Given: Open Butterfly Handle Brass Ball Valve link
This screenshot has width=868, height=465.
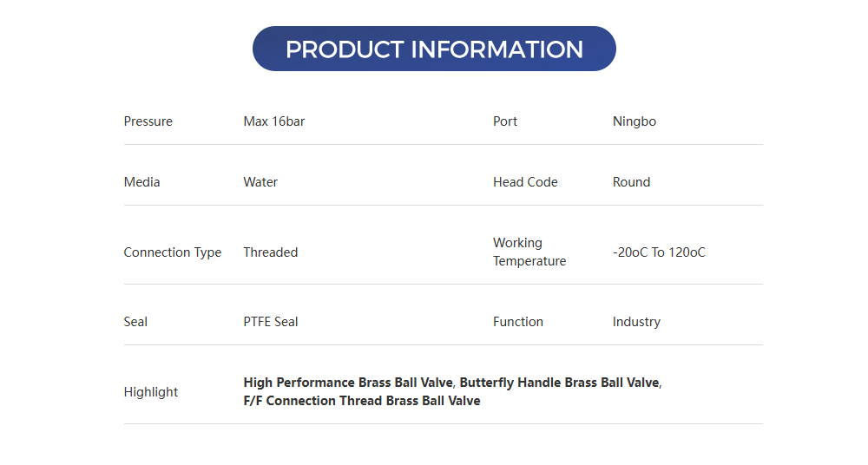Looking at the screenshot, I should click(560, 383).
